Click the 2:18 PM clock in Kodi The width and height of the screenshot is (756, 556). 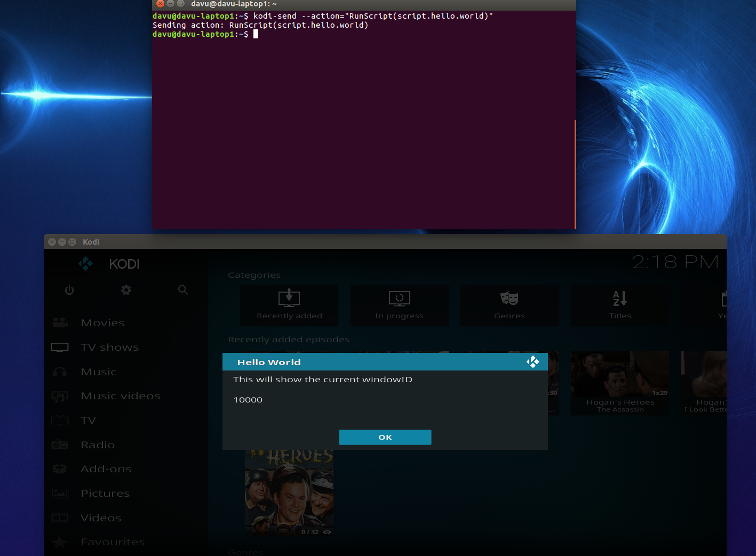(x=675, y=262)
